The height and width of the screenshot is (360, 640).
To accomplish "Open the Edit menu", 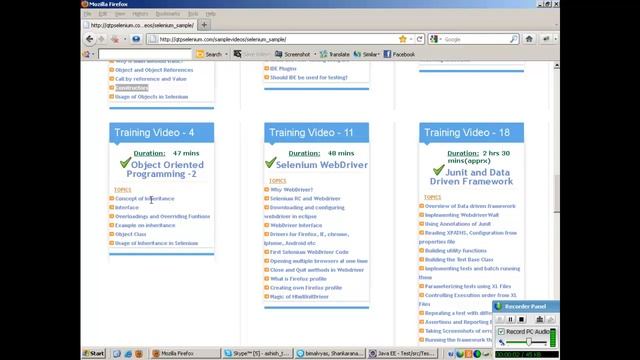I will pyautogui.click(x=102, y=13).
